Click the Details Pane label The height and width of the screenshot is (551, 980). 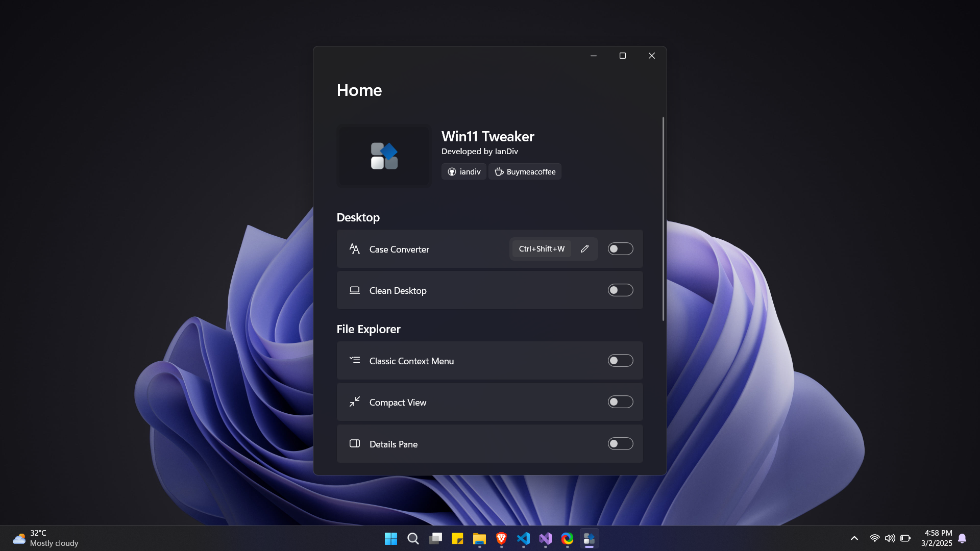[393, 444]
